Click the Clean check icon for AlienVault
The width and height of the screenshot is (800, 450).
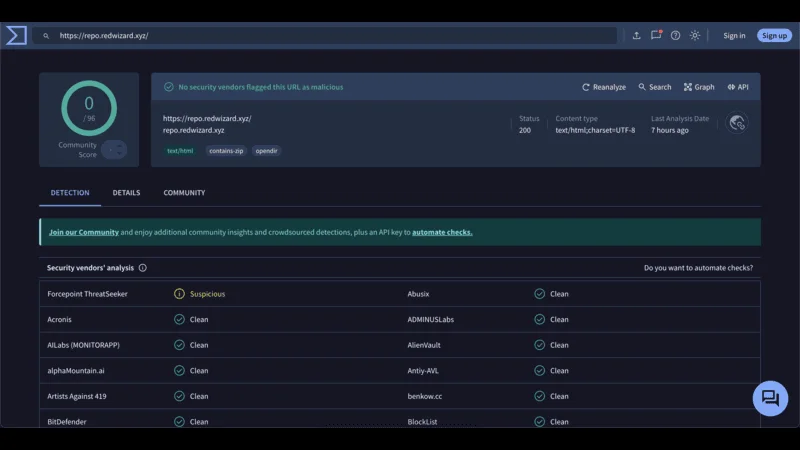click(x=539, y=345)
